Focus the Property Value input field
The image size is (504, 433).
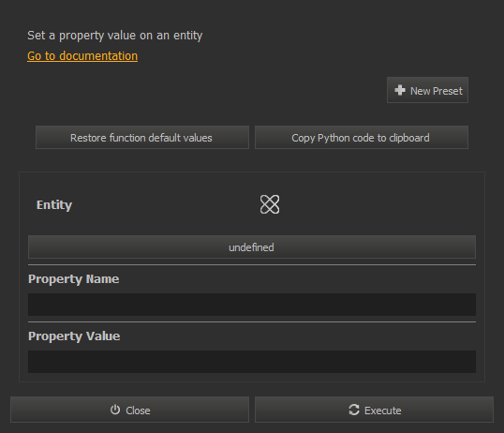pos(252,362)
